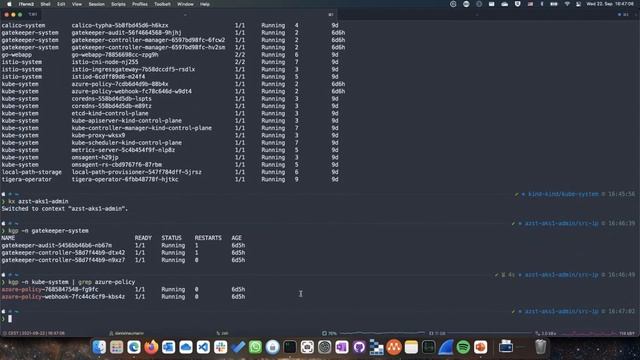
Task: Launch PowerPoint from the Dock
Action: (x=480, y=347)
